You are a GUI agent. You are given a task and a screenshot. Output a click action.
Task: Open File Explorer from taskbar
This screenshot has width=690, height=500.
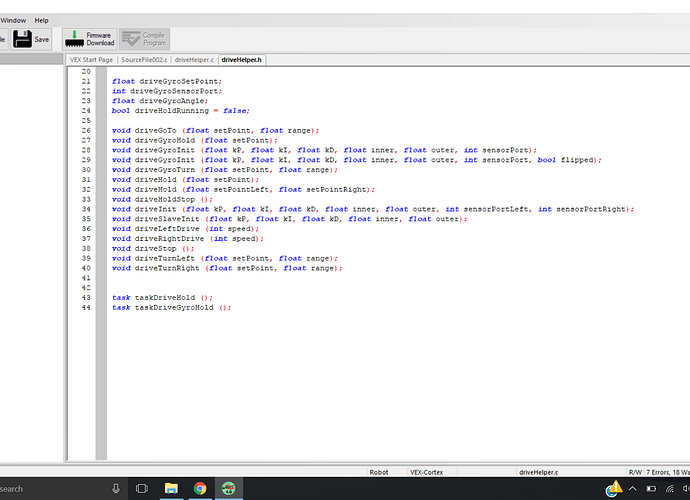[x=171, y=488]
